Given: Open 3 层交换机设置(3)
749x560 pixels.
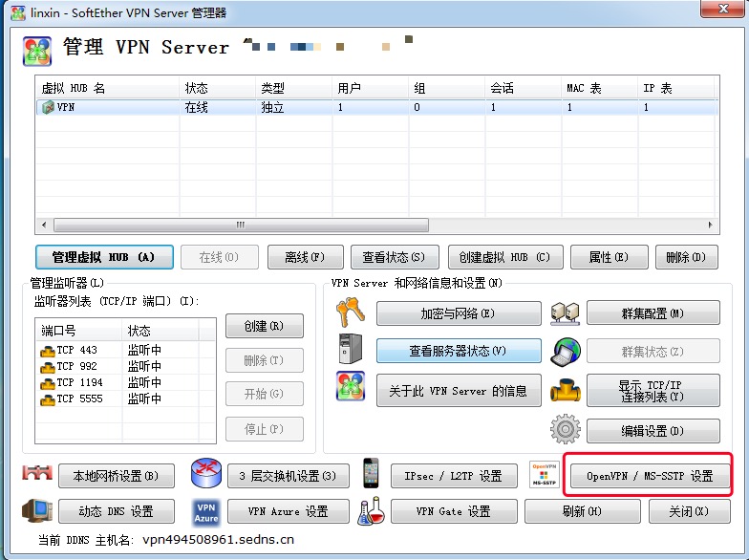Looking at the screenshot, I should pos(289,476).
